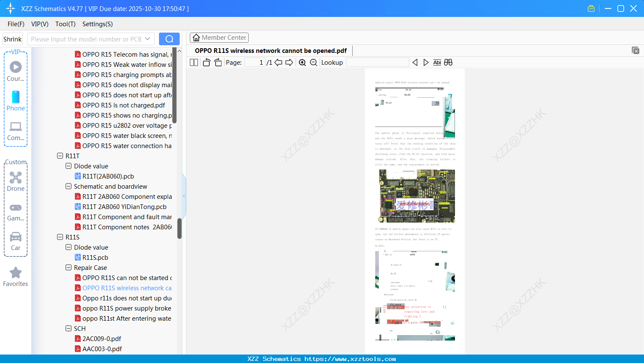
Task: Collapse Diode value under R11S
Action: click(69, 247)
